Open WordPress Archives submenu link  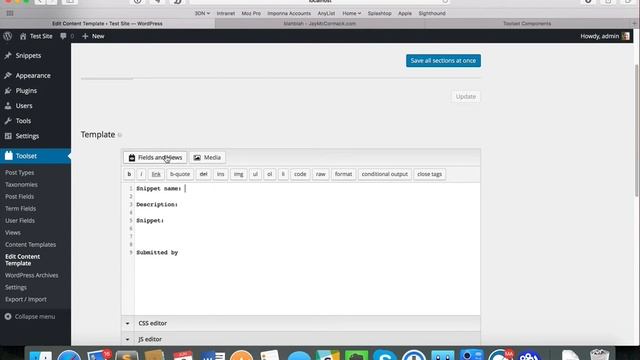coord(31,275)
